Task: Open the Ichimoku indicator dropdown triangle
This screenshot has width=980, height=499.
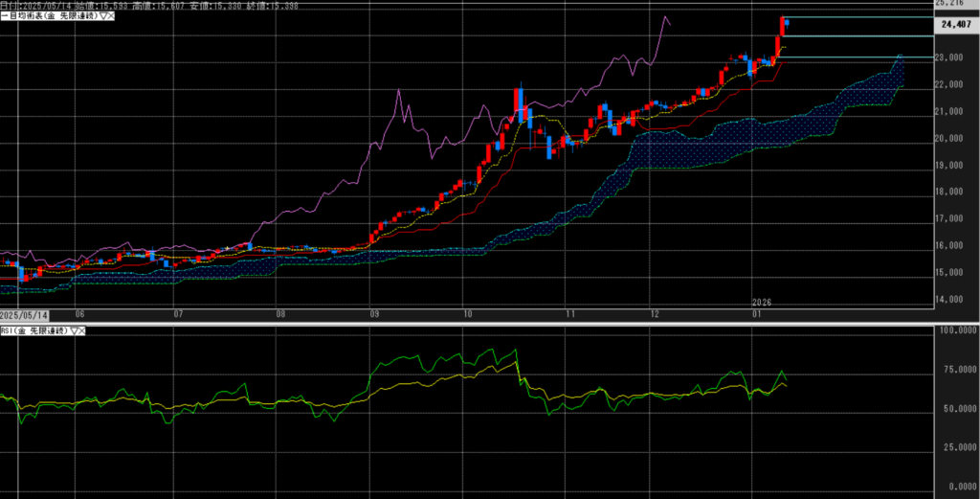Action: 103,18
